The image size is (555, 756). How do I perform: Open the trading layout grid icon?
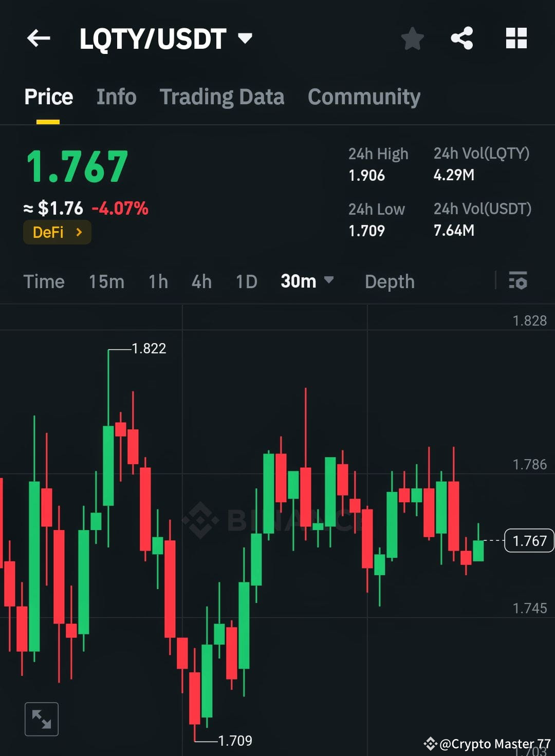(516, 37)
